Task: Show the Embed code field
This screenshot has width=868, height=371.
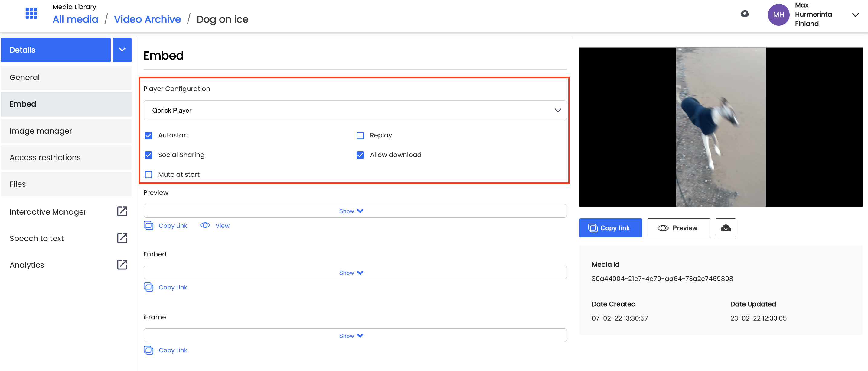Action: 355,272
